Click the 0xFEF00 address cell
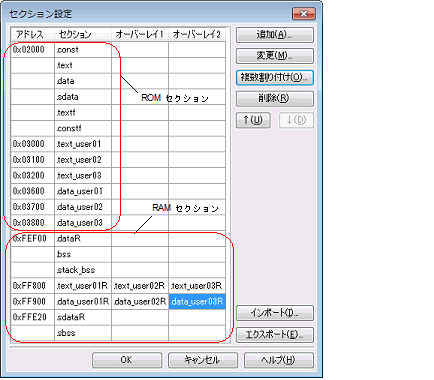This screenshot has width=434, height=380. [33, 239]
